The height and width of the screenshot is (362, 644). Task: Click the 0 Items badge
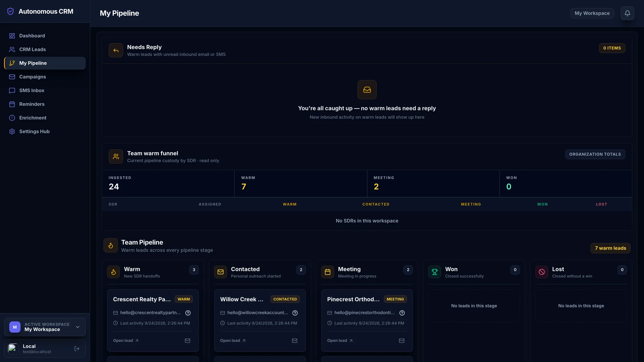click(x=612, y=48)
